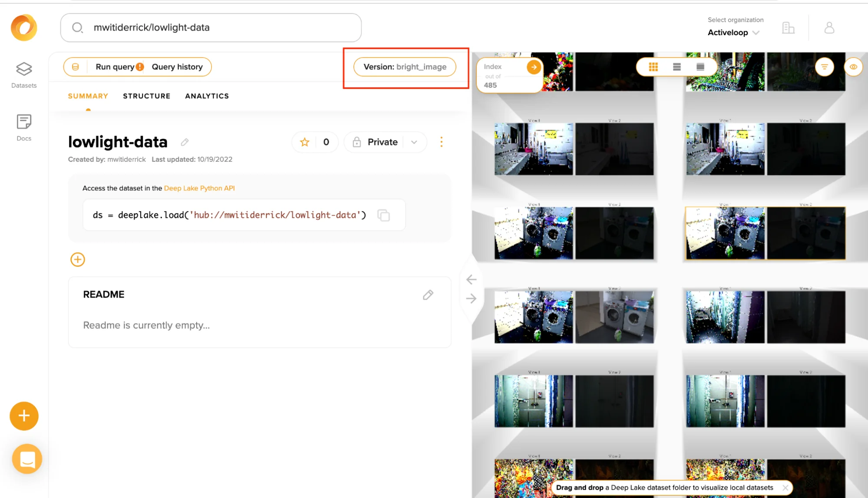Switch to grid view layout icon

click(x=654, y=67)
